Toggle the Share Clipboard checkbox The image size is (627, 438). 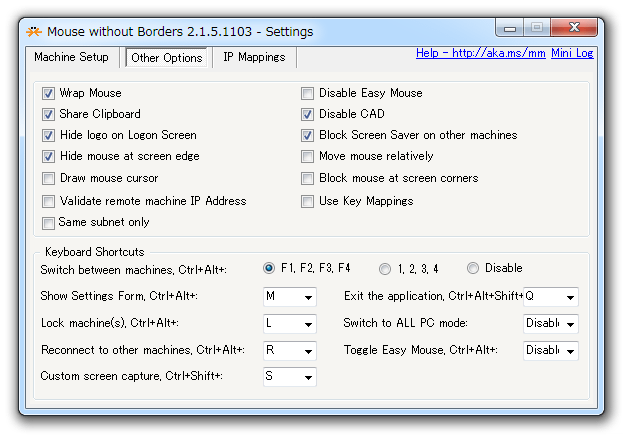click(48, 114)
